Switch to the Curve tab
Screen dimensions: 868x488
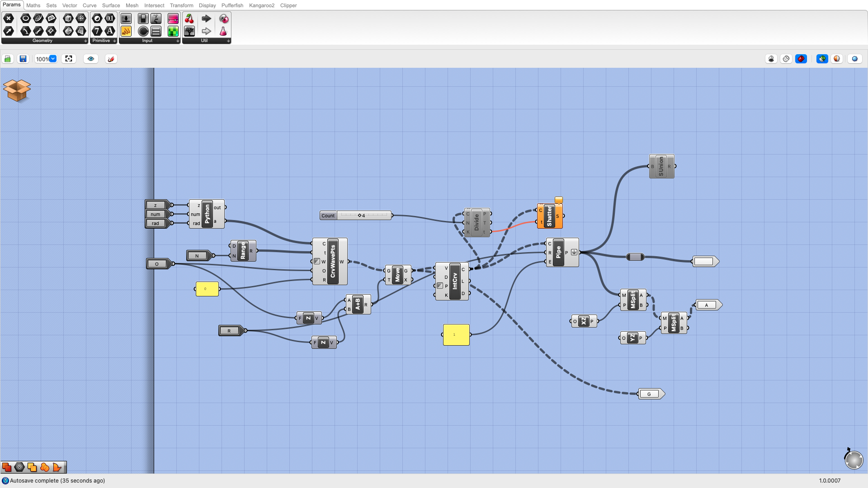(x=89, y=5)
